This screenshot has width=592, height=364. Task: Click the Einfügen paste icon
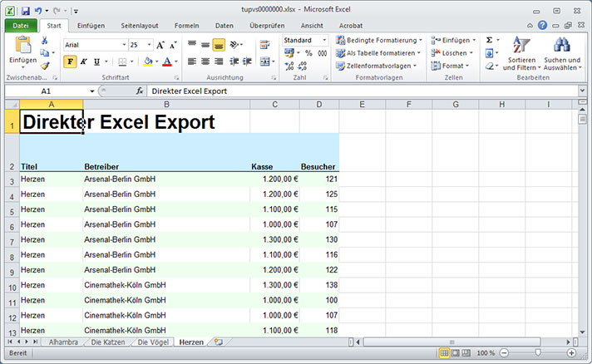click(x=22, y=48)
